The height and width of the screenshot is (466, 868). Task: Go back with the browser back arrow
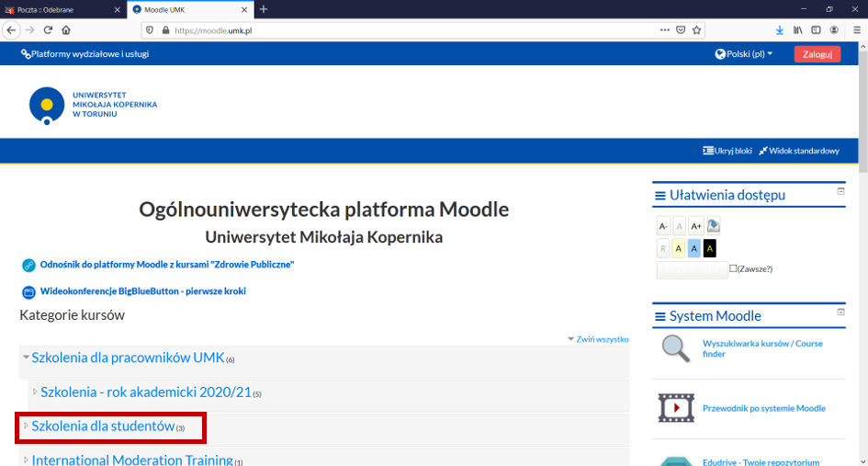click(12, 30)
